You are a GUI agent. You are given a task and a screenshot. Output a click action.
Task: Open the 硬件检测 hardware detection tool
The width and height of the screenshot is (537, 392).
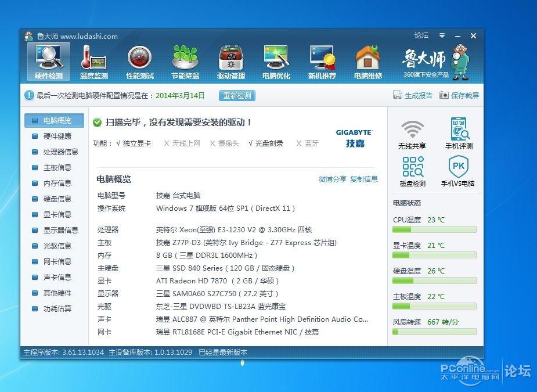tap(49, 62)
